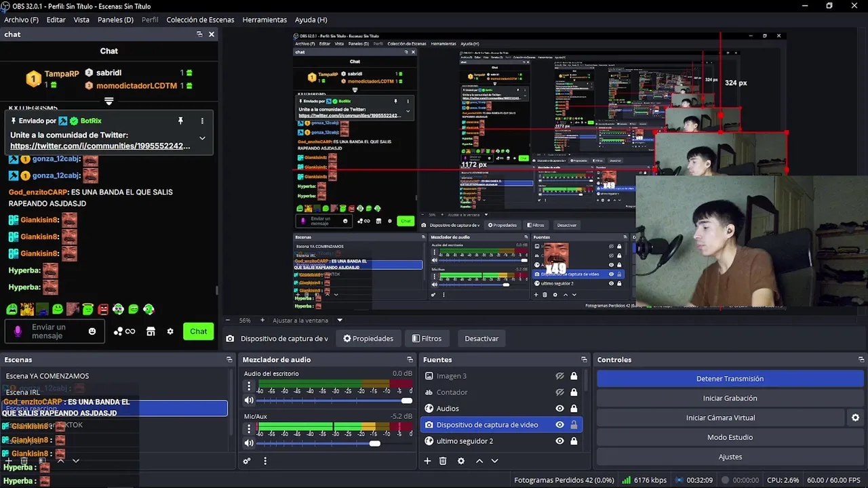
Task: Open advanced audio properties gears icon
Action: coord(247,461)
